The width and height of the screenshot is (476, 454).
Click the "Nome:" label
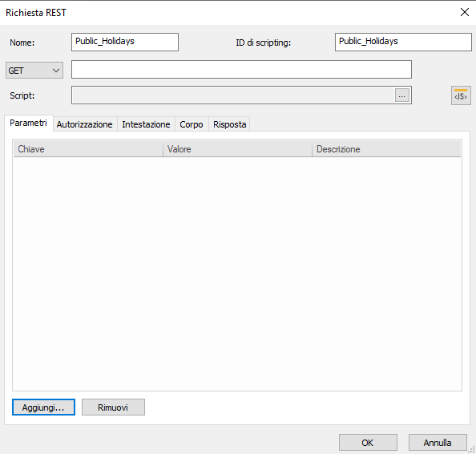pyautogui.click(x=22, y=43)
